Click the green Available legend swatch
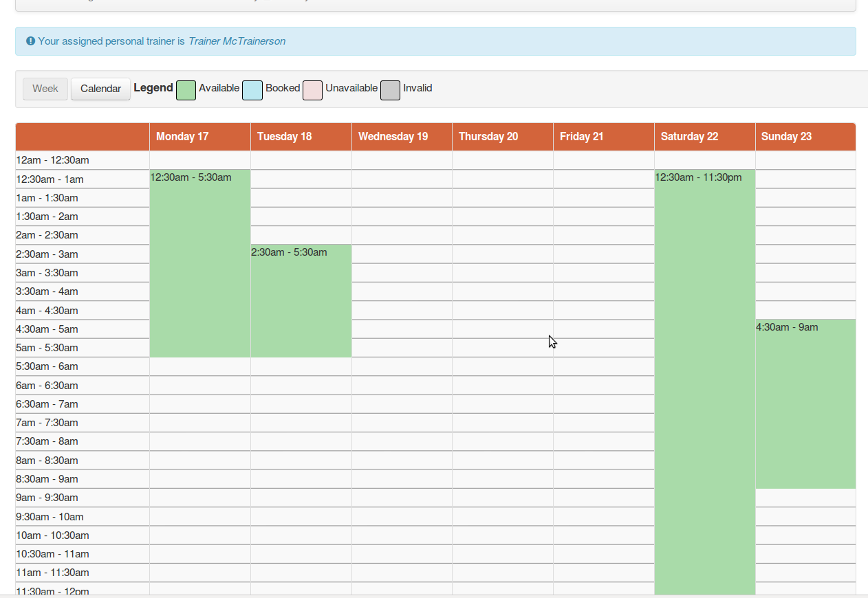868x598 pixels. point(186,90)
